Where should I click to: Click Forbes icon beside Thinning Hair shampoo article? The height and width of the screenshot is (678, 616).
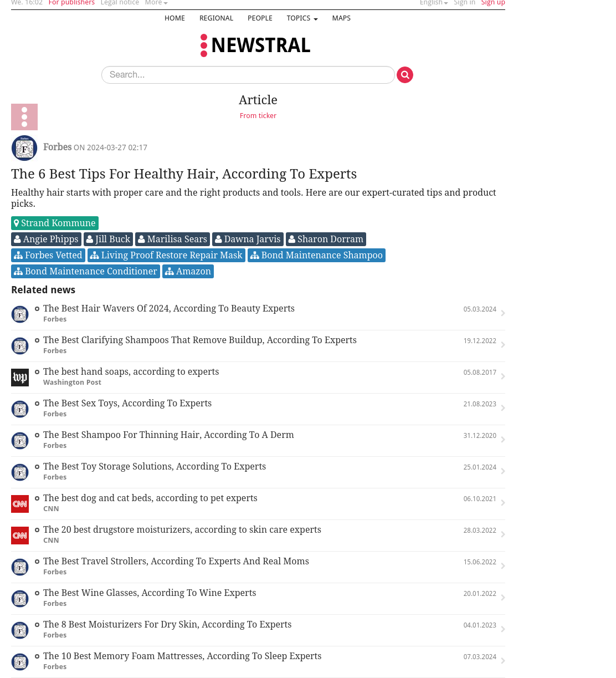pos(20,441)
